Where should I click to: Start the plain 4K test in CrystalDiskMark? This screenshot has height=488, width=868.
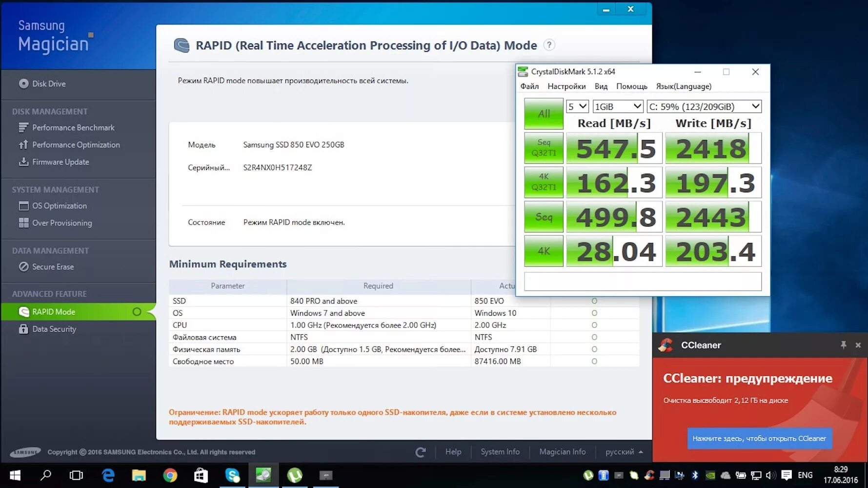(x=544, y=251)
